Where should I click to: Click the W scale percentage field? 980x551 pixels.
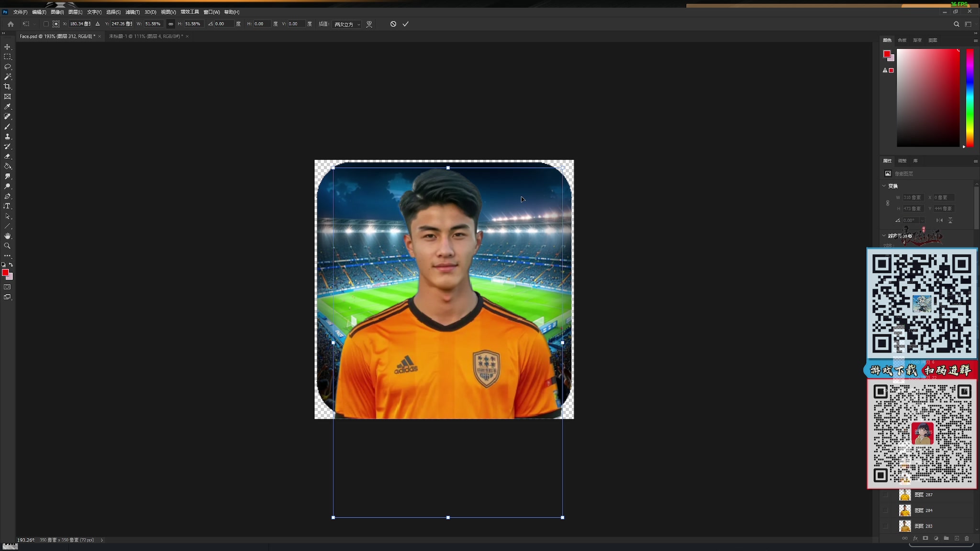154,24
